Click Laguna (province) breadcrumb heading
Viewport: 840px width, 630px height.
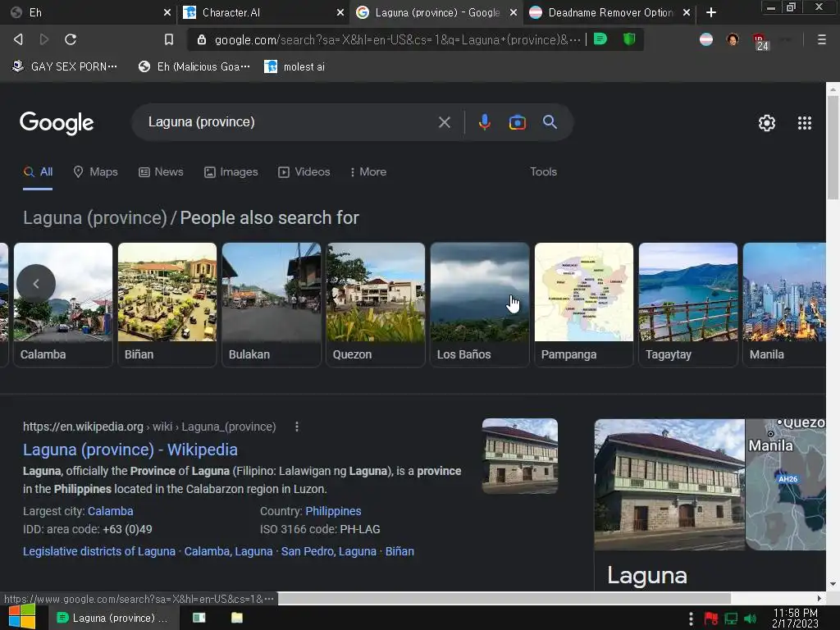coord(95,218)
